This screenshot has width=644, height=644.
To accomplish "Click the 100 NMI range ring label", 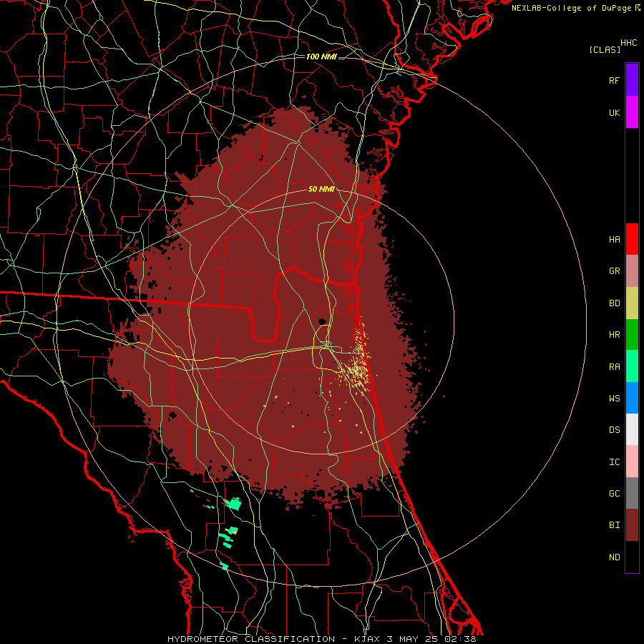I will (321, 57).
